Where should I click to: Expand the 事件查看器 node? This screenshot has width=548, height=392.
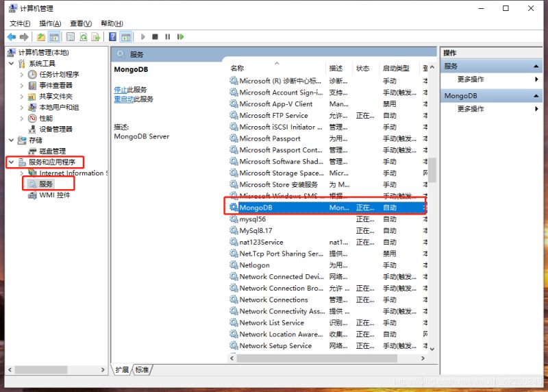pos(22,86)
